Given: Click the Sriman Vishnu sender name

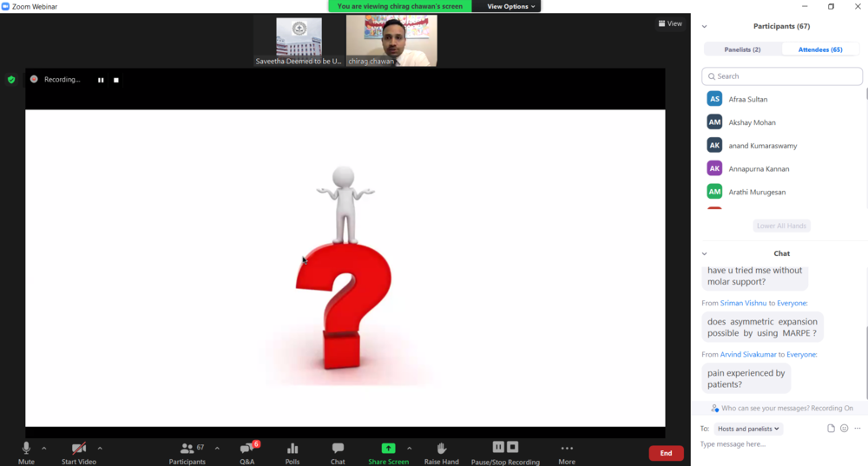Looking at the screenshot, I should [743, 303].
